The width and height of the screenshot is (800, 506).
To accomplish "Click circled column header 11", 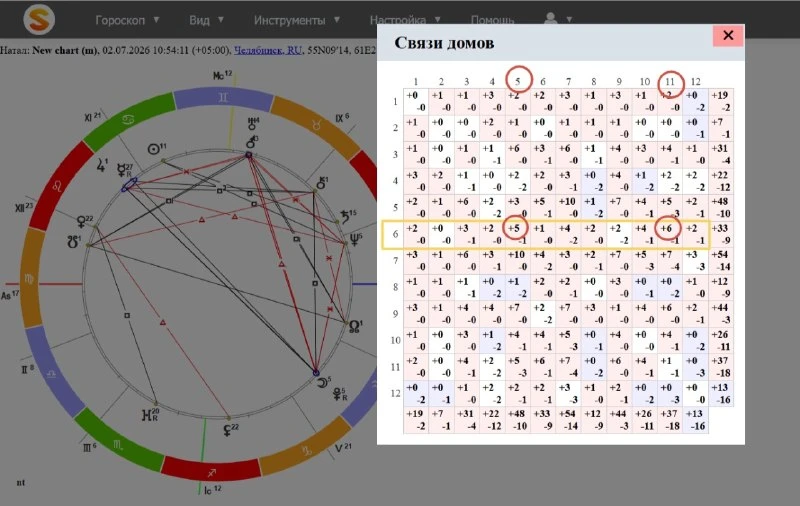I will point(670,81).
